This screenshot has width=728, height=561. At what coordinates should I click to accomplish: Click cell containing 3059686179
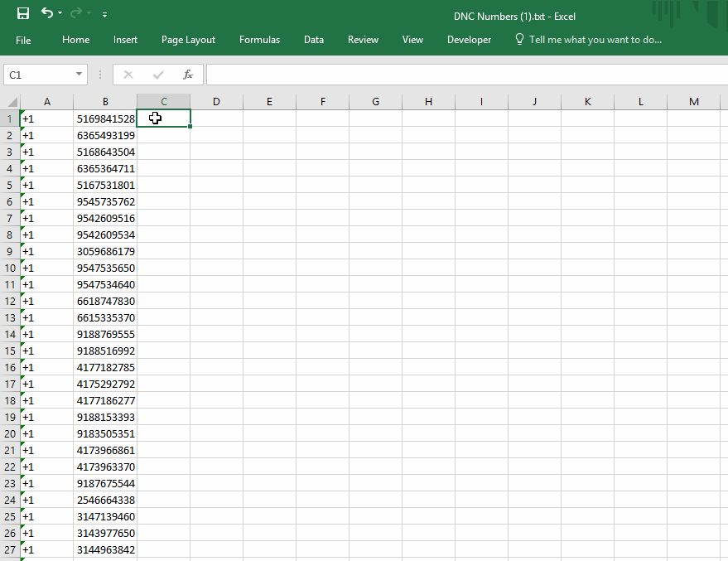point(105,251)
